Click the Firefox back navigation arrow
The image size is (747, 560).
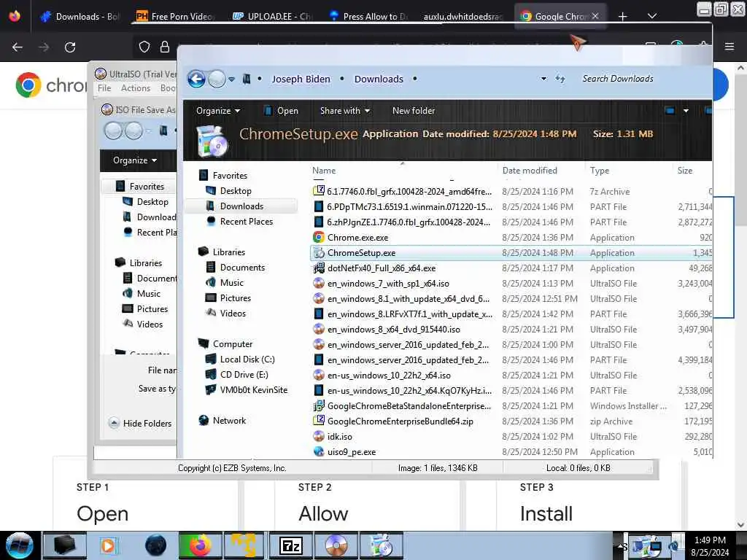[18, 47]
